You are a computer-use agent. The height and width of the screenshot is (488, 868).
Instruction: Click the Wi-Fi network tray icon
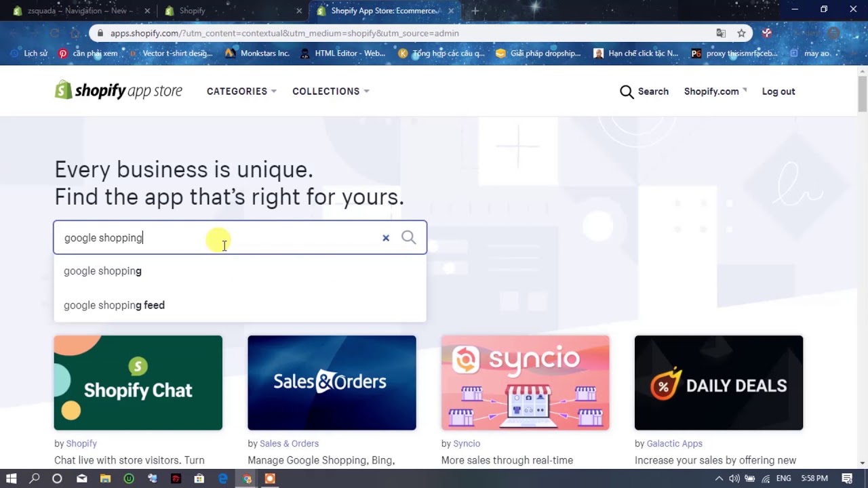pos(766,479)
